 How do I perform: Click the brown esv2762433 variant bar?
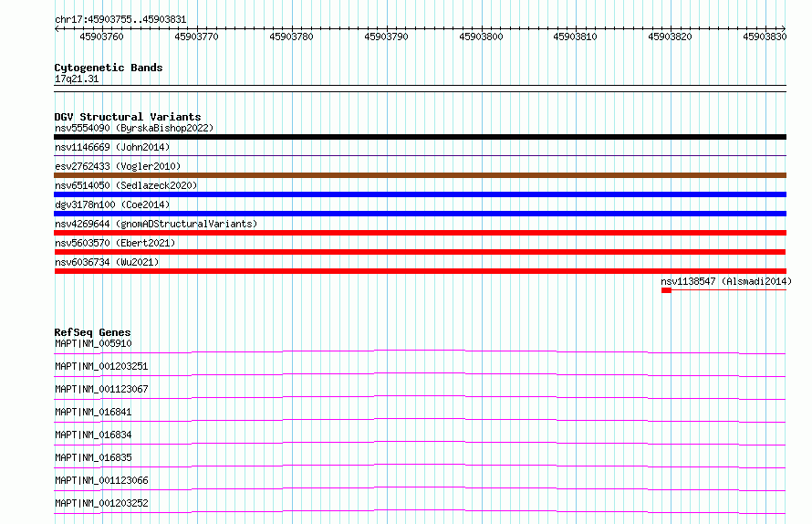[x=420, y=175]
